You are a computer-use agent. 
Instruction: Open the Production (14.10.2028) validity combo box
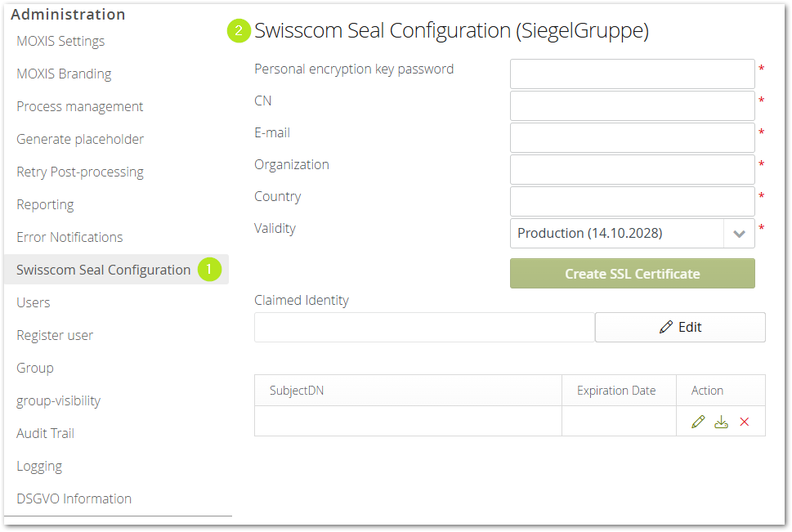pos(617,233)
